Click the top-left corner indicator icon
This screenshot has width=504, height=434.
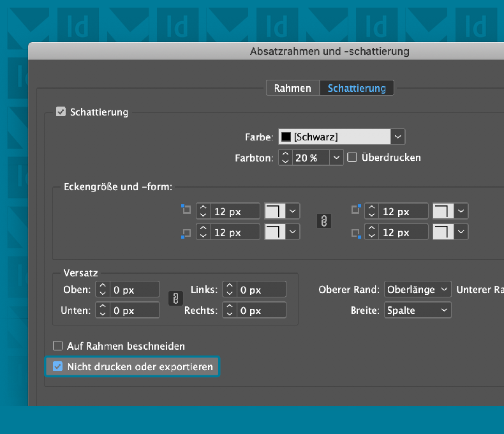[x=187, y=210]
